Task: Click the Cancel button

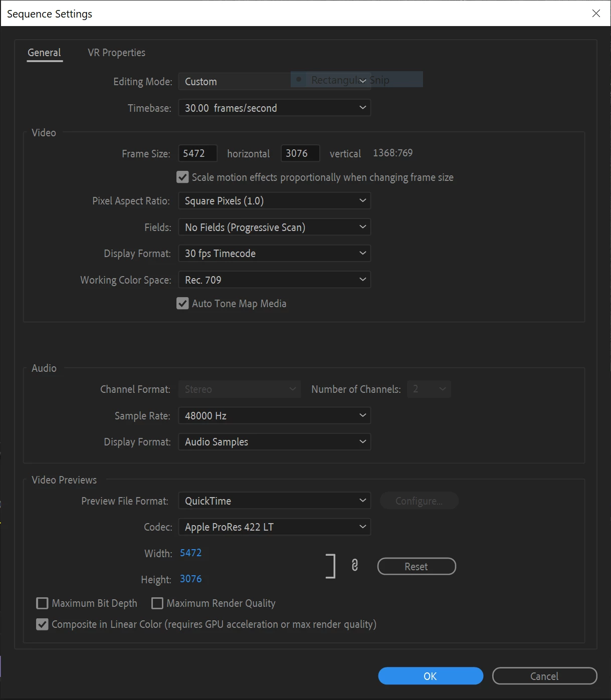Action: 544,676
